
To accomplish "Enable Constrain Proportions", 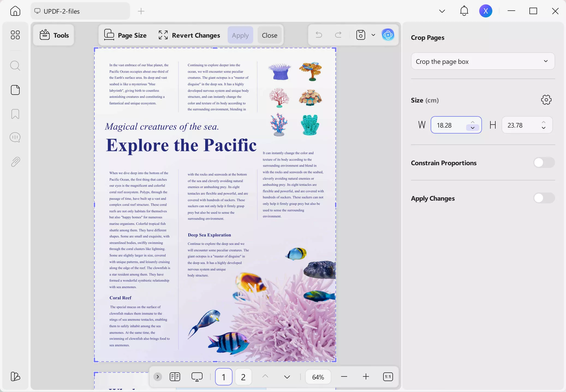I will (544, 162).
